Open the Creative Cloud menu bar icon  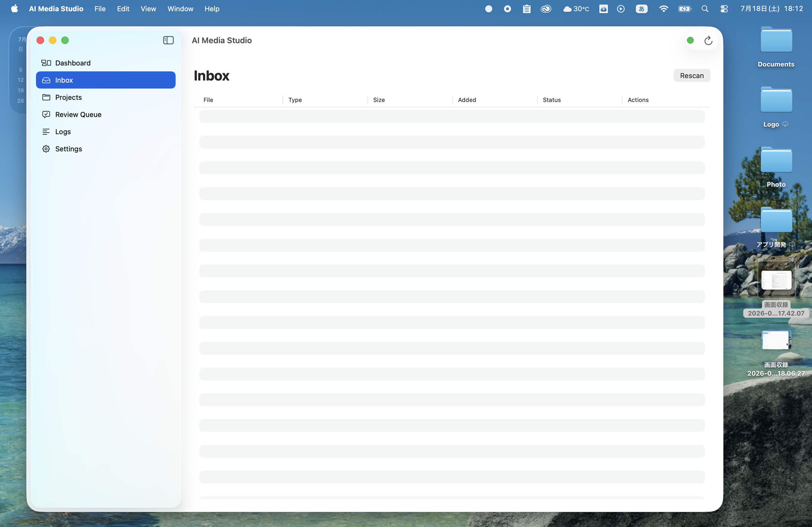click(x=546, y=9)
